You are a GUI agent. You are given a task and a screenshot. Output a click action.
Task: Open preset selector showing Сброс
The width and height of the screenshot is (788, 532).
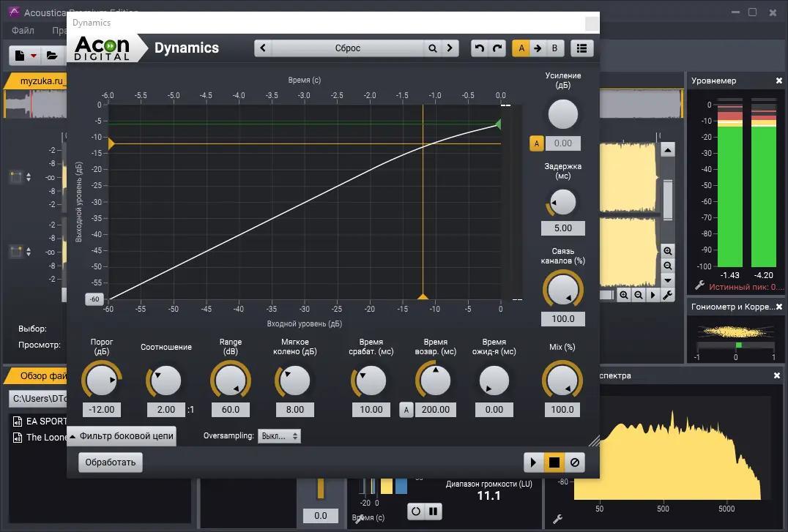pos(348,48)
